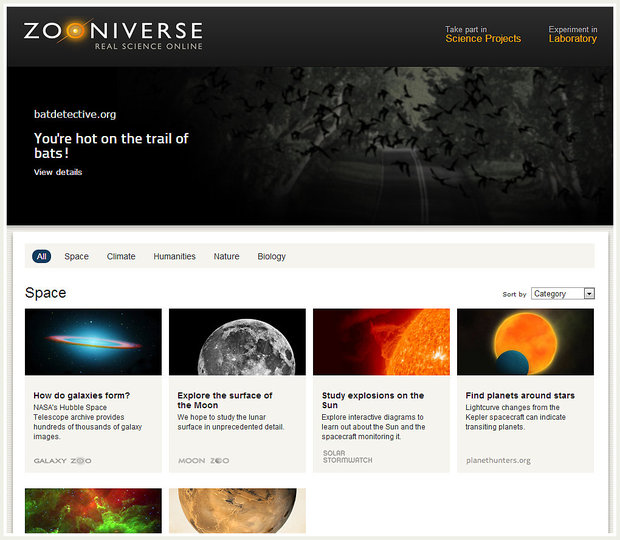Filter projects by Climate
Viewport: 620px width, 540px height.
(x=121, y=256)
